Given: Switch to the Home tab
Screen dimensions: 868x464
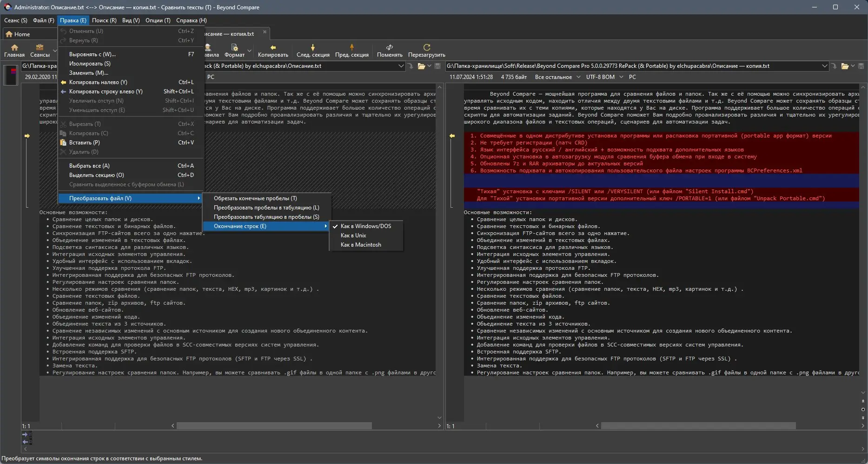Looking at the screenshot, I should [18, 34].
